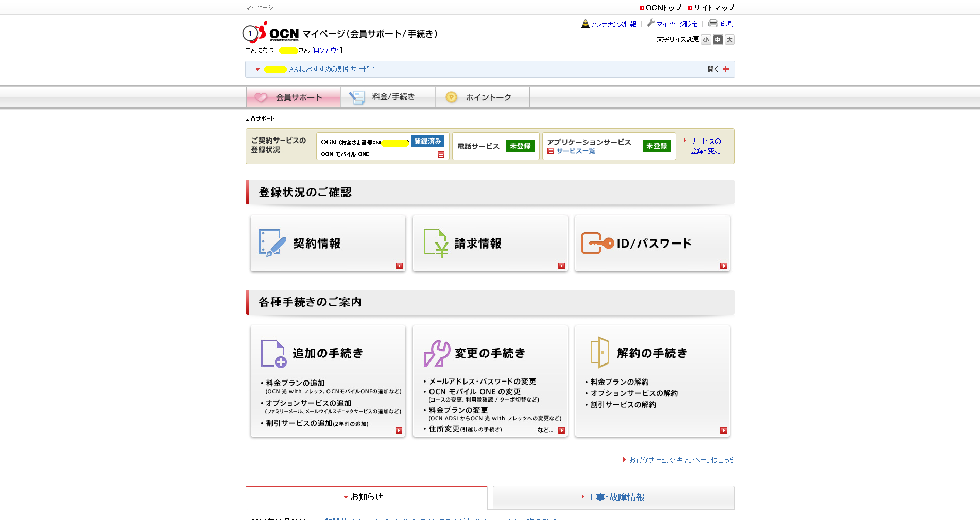Image resolution: width=980 pixels, height=520 pixels.
Task: Click red arrow on ID/パスワード card
Action: coord(724,266)
